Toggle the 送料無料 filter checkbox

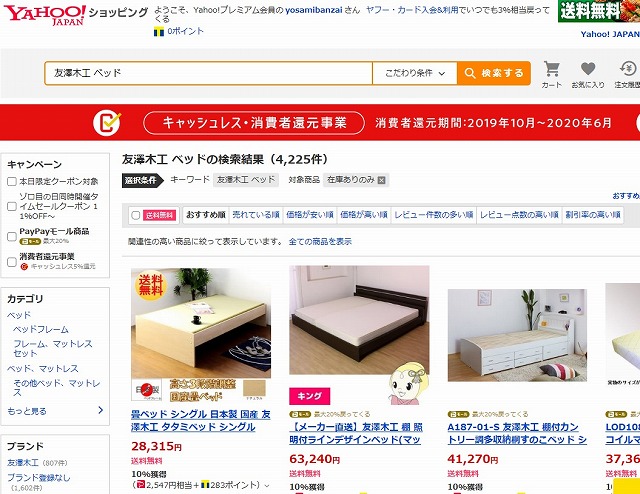click(136, 215)
